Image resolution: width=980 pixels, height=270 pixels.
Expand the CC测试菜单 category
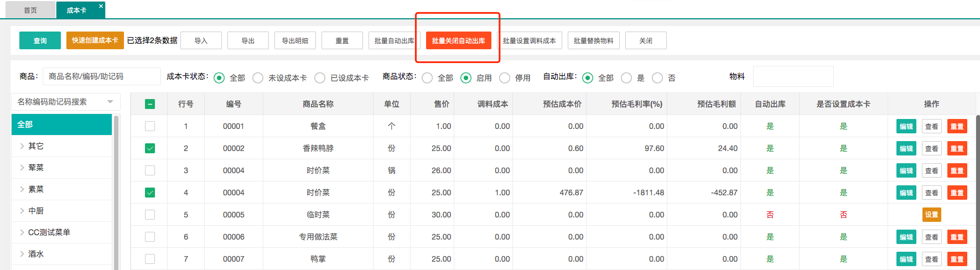22,232
